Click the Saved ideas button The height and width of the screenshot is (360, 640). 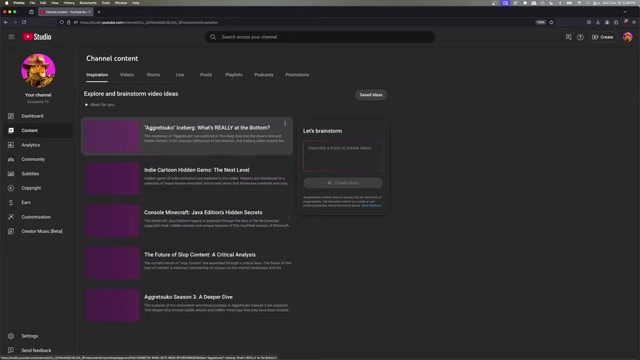point(371,95)
